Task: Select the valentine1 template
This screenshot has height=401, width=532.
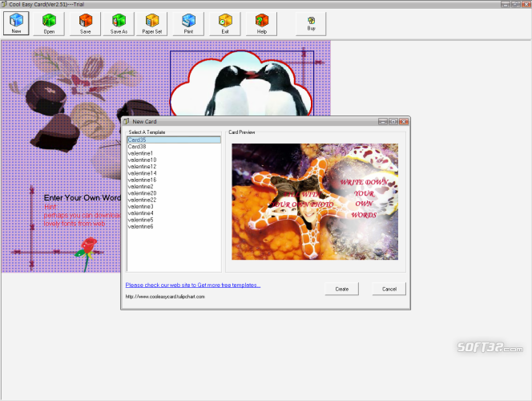Action: [174, 153]
